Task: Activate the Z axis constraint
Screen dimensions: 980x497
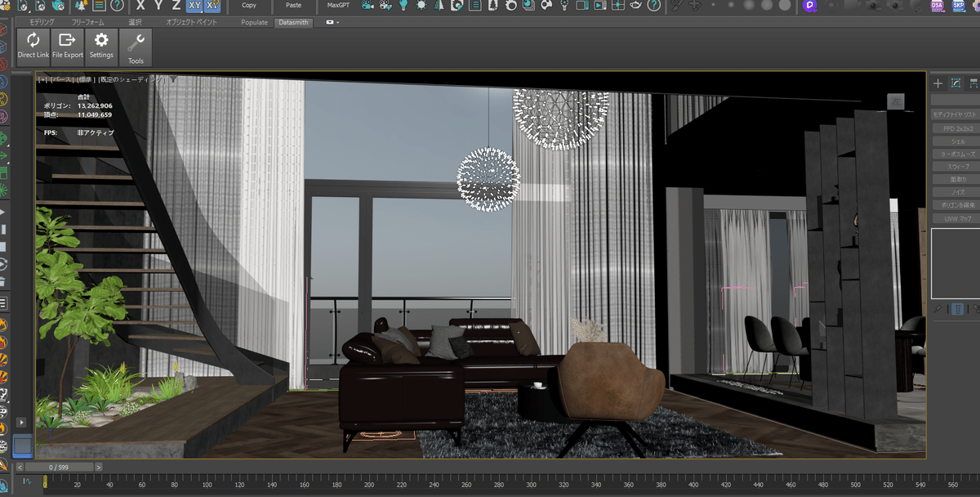Action: pos(175,6)
